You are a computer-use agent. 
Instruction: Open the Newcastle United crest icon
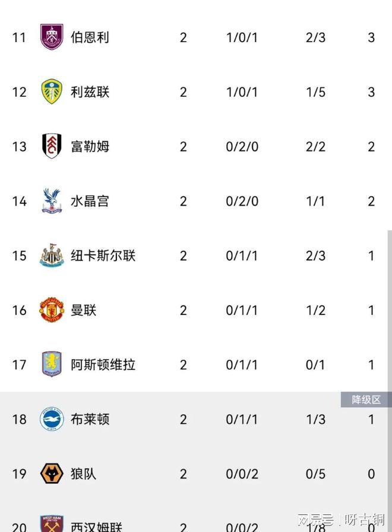(x=52, y=256)
